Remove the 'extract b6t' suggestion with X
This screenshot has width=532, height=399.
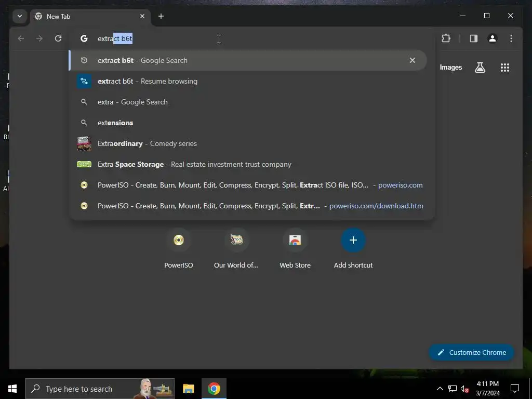tap(412, 60)
